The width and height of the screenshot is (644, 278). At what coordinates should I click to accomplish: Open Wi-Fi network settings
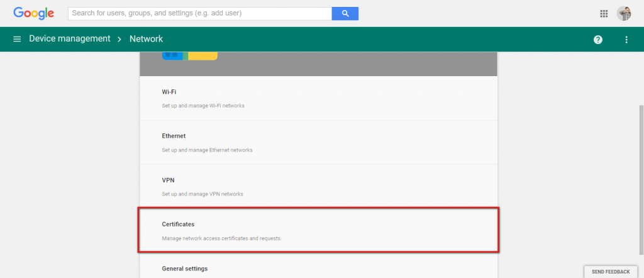pos(318,98)
